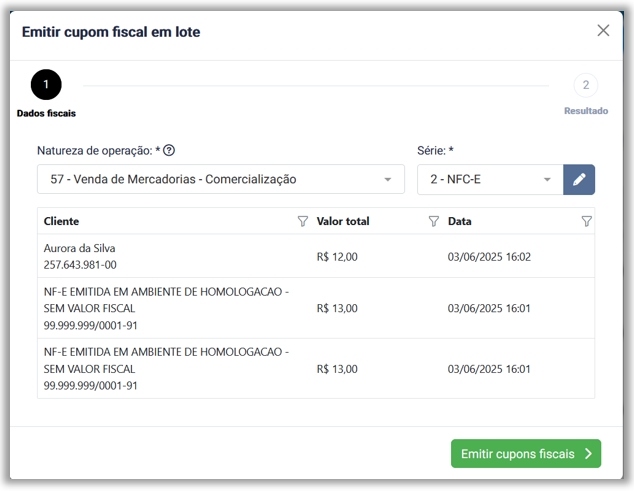This screenshot has height=491, width=634.
Task: Go to step 2 Resultado
Action: (x=585, y=85)
